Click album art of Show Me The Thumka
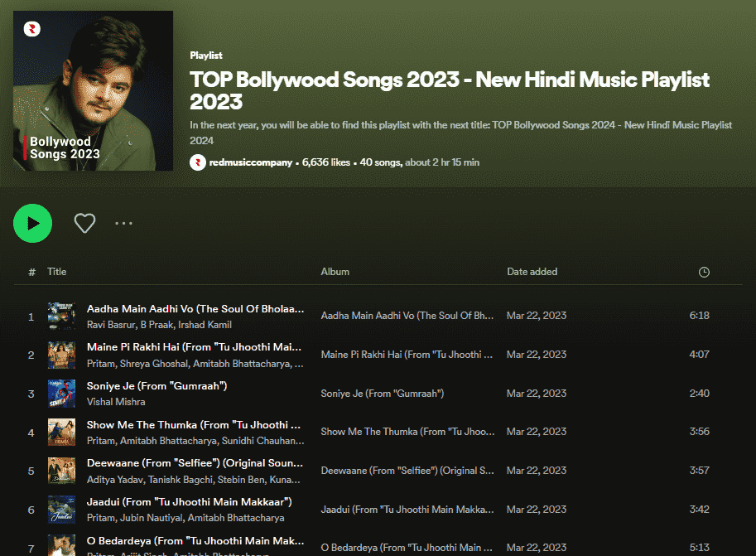 (62, 432)
